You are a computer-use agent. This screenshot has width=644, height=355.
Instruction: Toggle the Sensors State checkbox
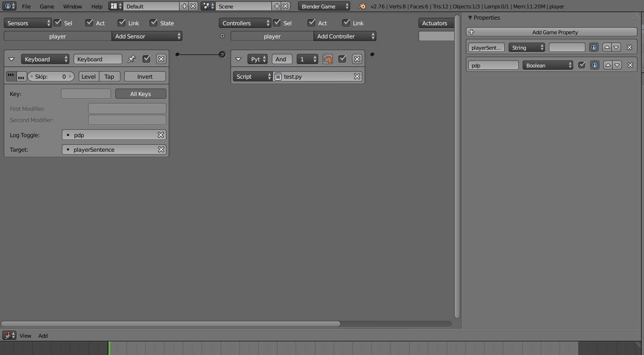(x=154, y=22)
